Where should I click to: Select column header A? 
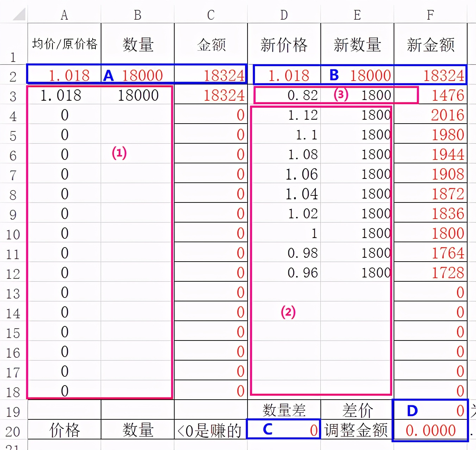click(64, 15)
